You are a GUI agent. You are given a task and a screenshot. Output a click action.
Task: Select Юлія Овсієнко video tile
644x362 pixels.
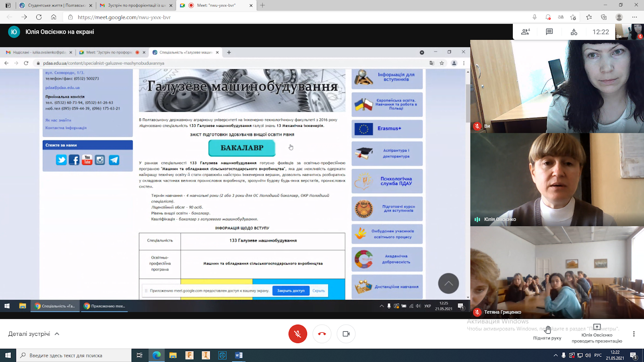point(557,179)
